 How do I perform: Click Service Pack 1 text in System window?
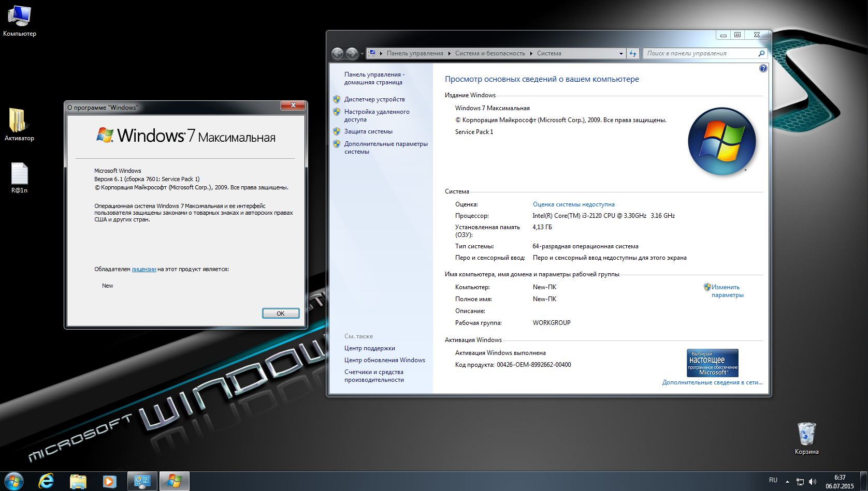(x=474, y=132)
